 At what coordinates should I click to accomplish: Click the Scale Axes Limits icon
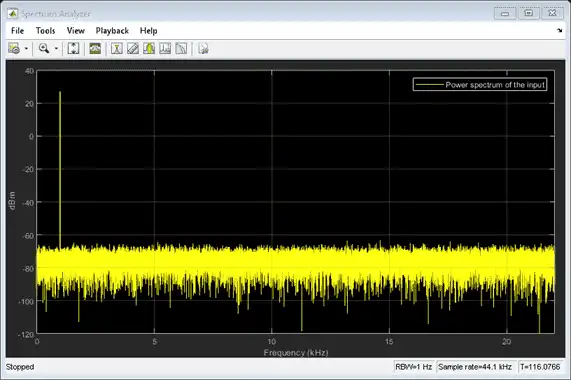coord(73,48)
